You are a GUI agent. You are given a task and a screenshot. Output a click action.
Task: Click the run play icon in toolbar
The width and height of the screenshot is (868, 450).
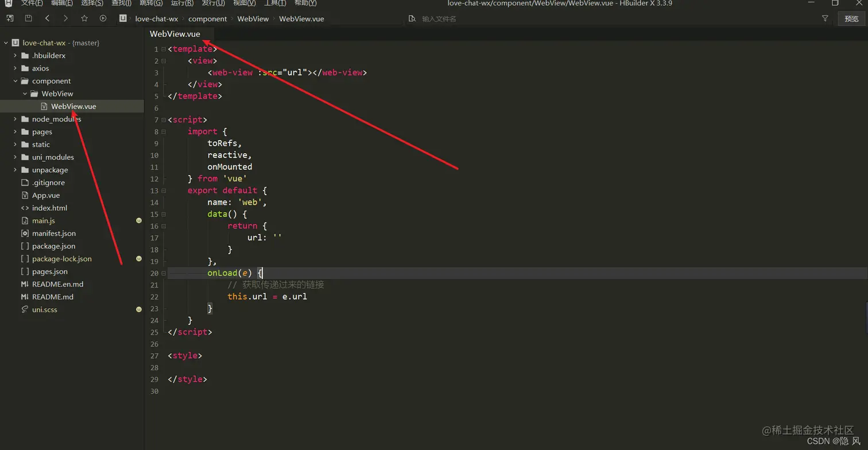(103, 18)
